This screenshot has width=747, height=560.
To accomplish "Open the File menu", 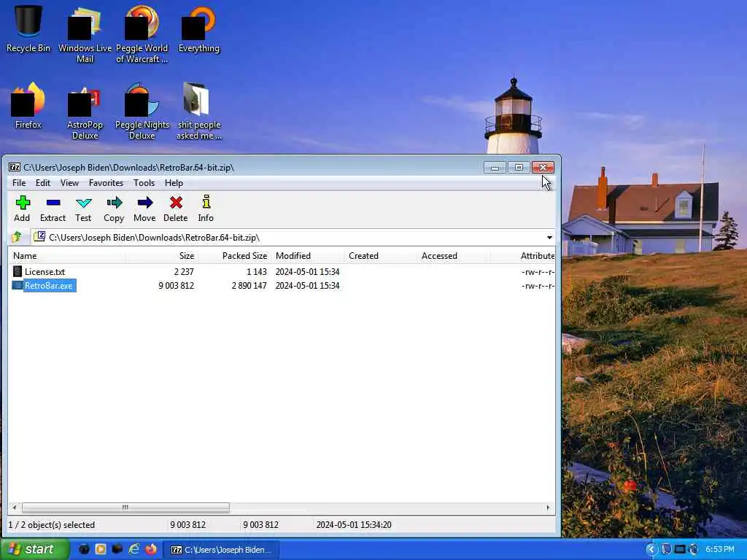I will click(19, 183).
